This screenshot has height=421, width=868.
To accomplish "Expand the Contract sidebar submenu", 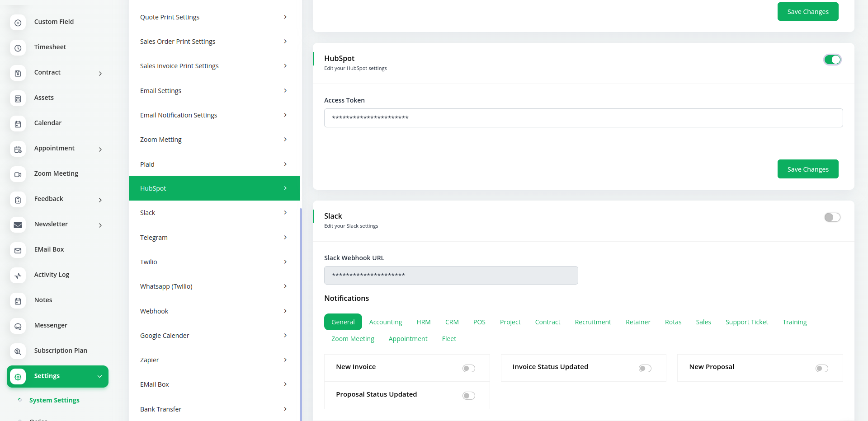I will [x=100, y=74].
